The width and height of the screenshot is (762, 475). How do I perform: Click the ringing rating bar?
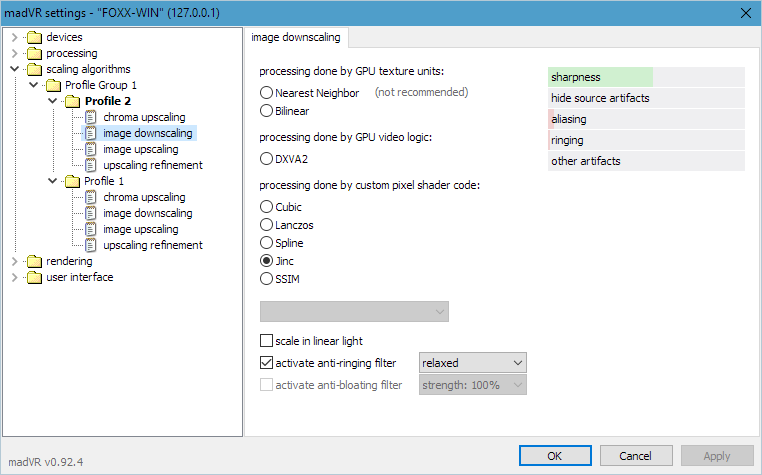pos(646,140)
